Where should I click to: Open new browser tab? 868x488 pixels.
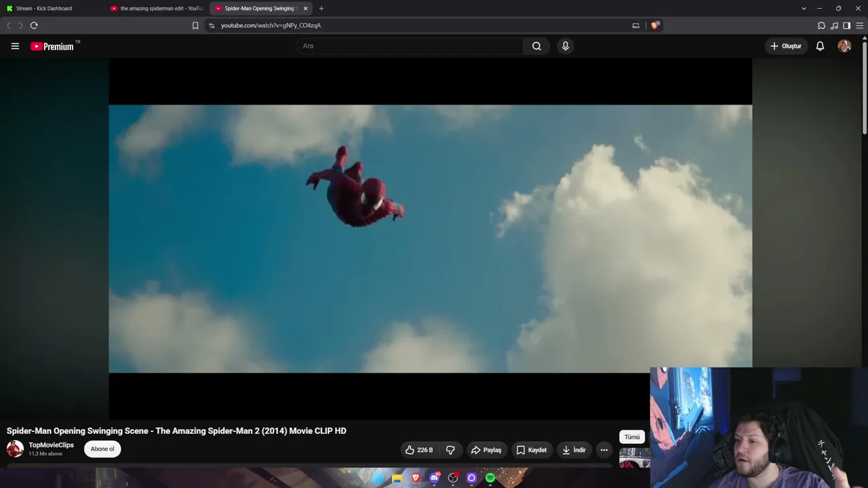pyautogui.click(x=321, y=8)
